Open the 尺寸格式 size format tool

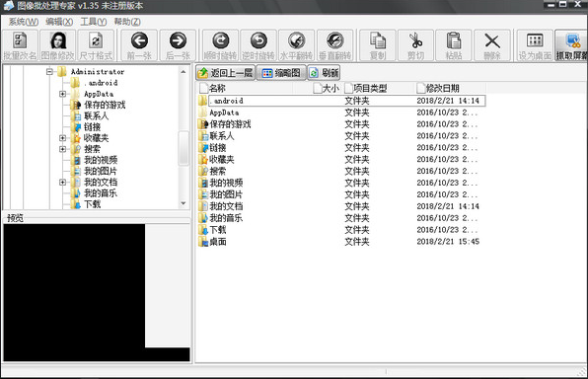click(96, 45)
